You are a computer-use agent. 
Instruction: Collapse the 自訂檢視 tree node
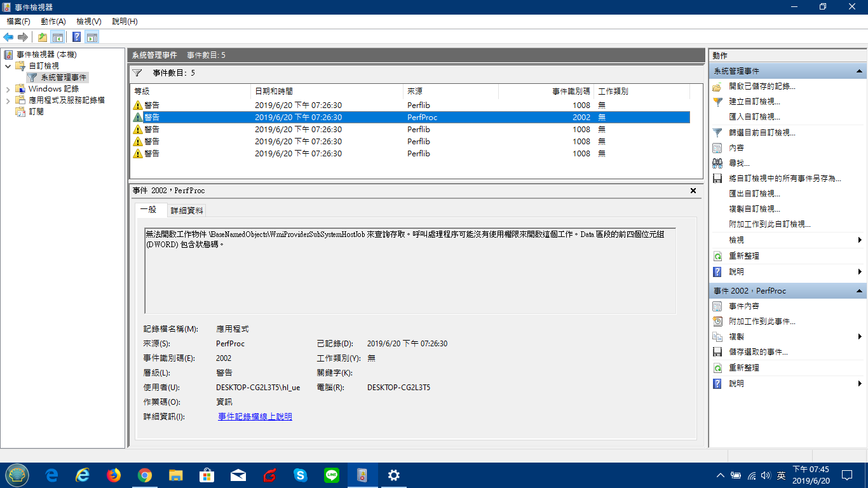tap(8, 66)
